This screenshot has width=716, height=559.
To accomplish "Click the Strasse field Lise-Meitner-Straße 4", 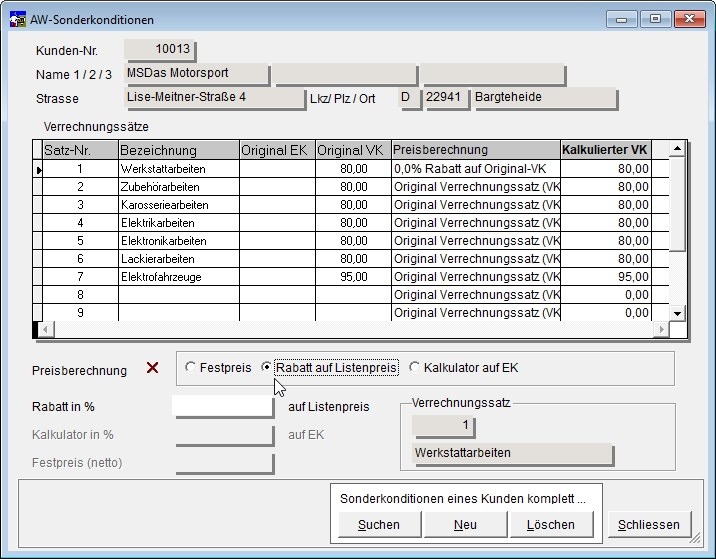I will [214, 98].
